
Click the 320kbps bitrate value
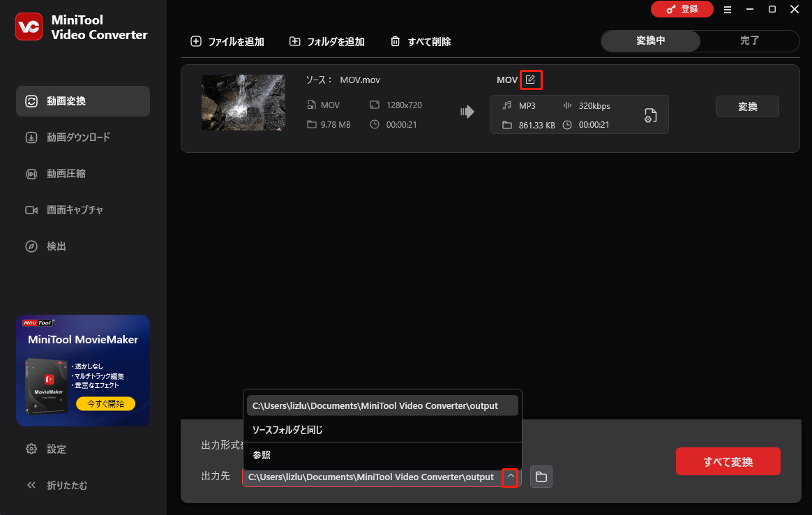[594, 105]
